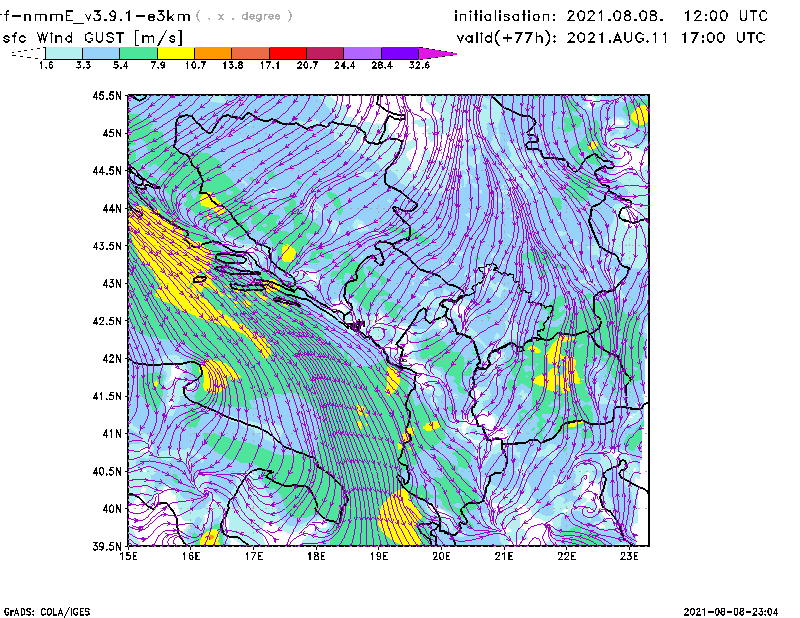Click the light purple legend swatch
Image resolution: width=800 pixels, height=618 pixels.
click(x=362, y=53)
